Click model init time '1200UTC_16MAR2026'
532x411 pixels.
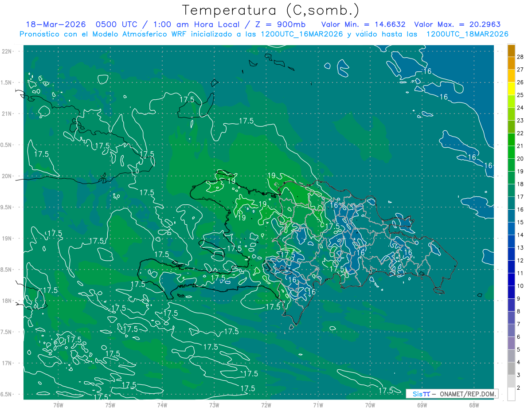pyautogui.click(x=300, y=34)
